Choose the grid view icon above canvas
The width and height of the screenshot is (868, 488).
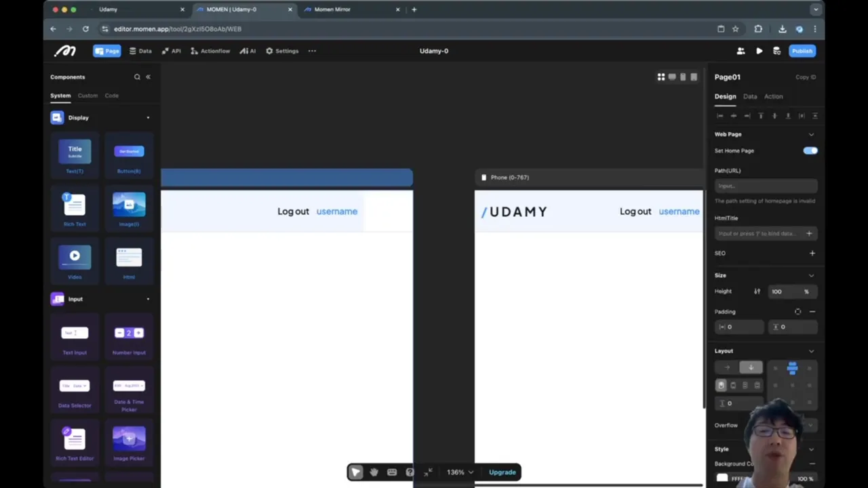tap(661, 77)
